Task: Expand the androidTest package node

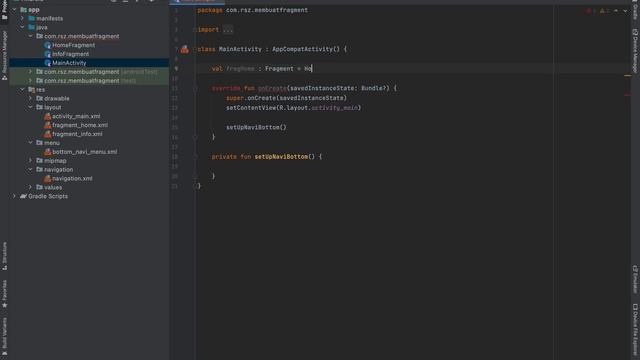Action: 31,72
